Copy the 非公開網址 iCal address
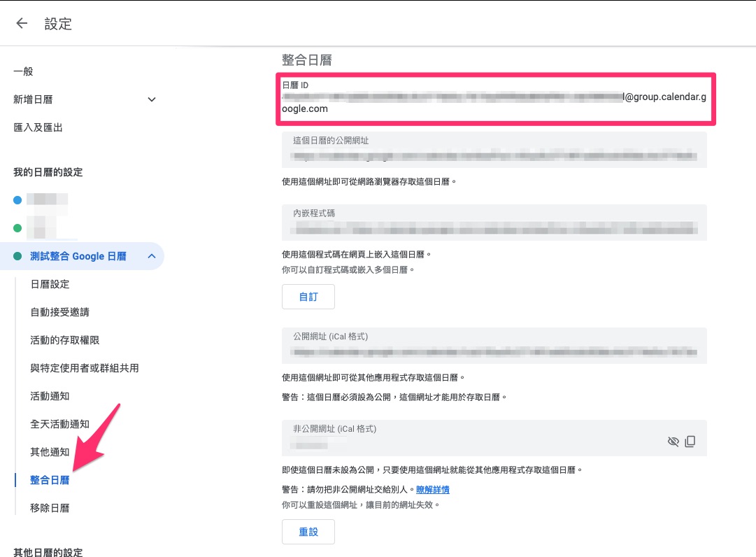The width and height of the screenshot is (756, 557). point(690,442)
